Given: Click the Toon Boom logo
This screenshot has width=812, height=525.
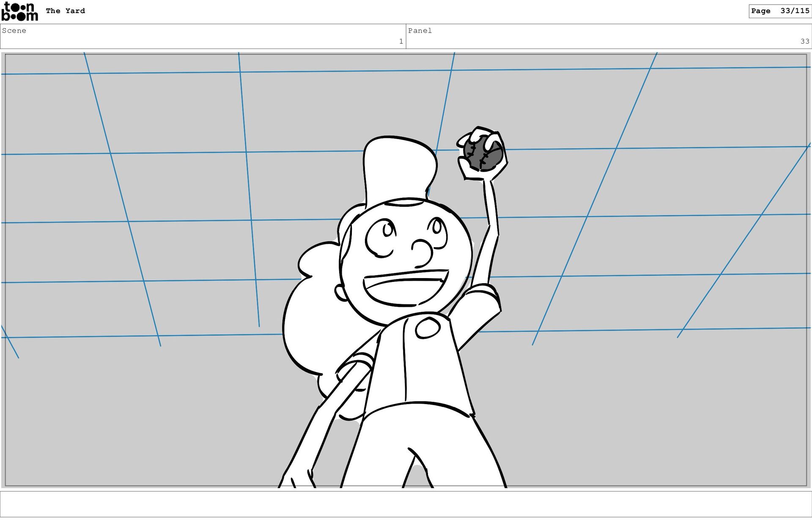Looking at the screenshot, I should (19, 11).
